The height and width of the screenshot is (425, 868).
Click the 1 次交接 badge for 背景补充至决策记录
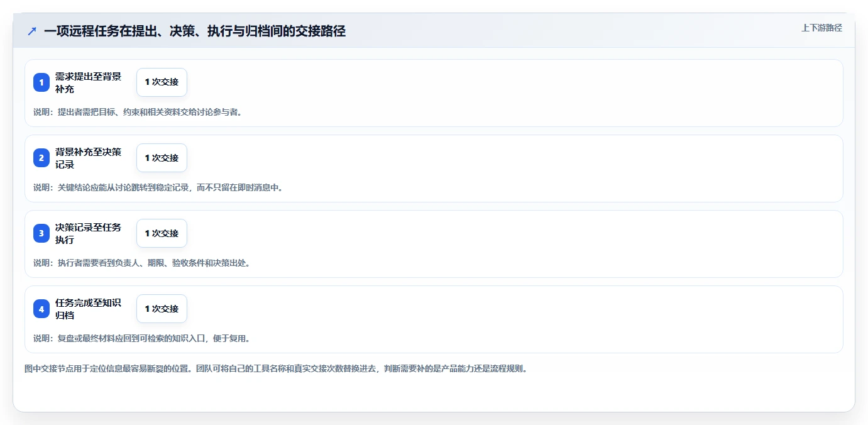pos(162,158)
